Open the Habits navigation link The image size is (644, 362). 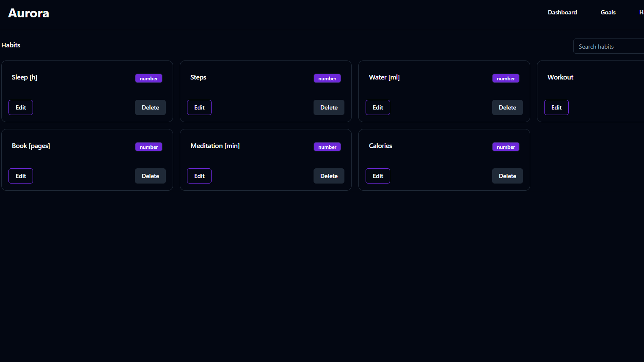[641, 12]
